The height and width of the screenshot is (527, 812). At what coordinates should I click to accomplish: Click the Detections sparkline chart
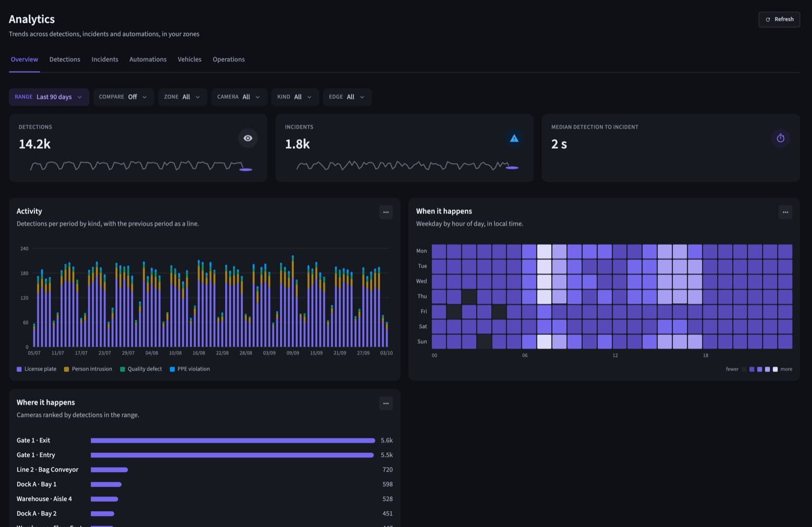tap(141, 166)
